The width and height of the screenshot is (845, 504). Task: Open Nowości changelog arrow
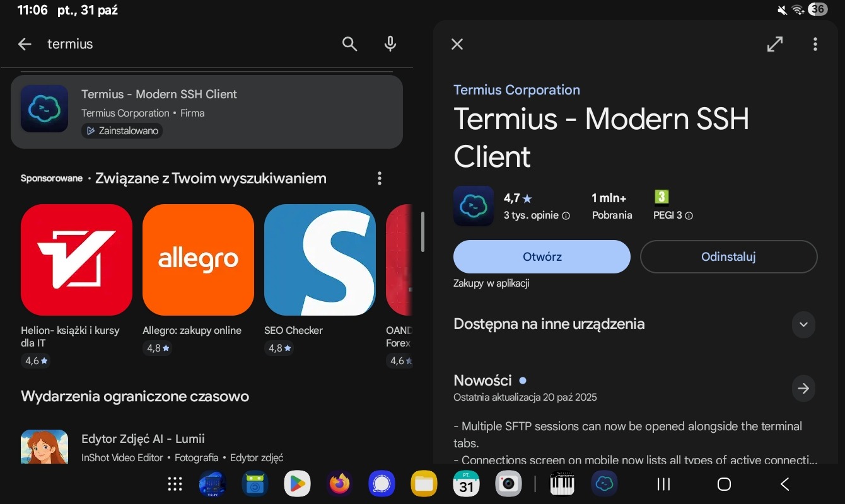(803, 389)
